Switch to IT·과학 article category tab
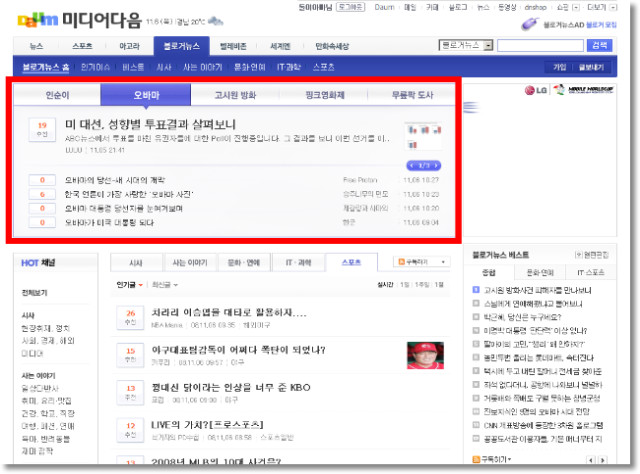The height and width of the screenshot is (474, 640). [298, 263]
